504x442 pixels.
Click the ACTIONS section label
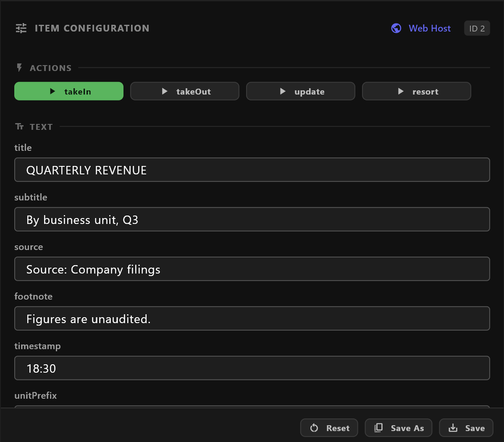point(51,68)
